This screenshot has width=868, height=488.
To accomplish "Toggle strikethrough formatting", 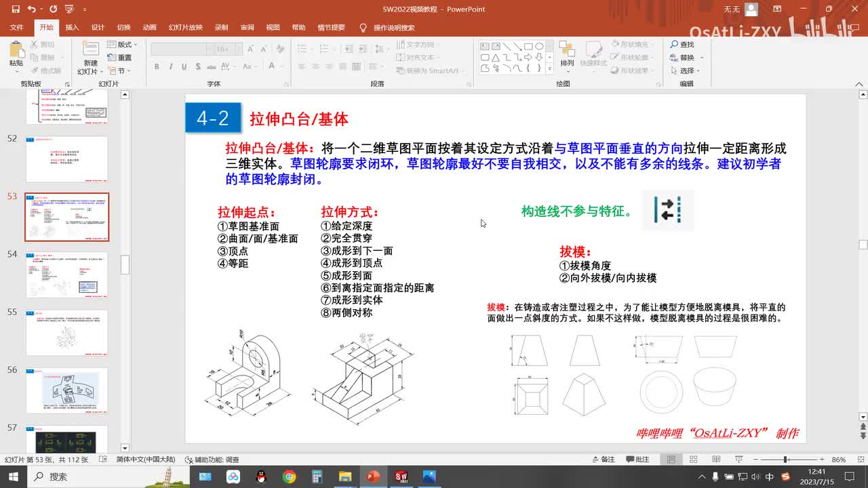I will point(212,66).
